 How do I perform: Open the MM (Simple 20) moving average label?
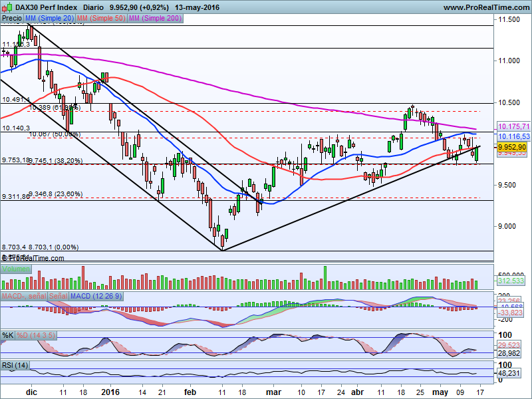click(x=49, y=19)
